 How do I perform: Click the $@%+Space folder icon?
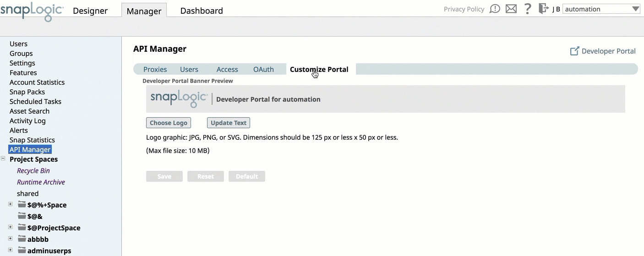(22, 205)
